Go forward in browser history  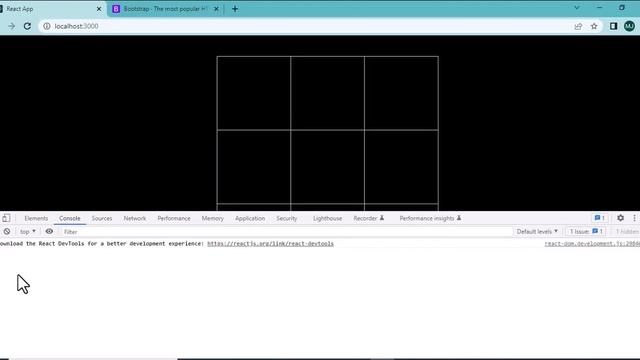tap(11, 26)
